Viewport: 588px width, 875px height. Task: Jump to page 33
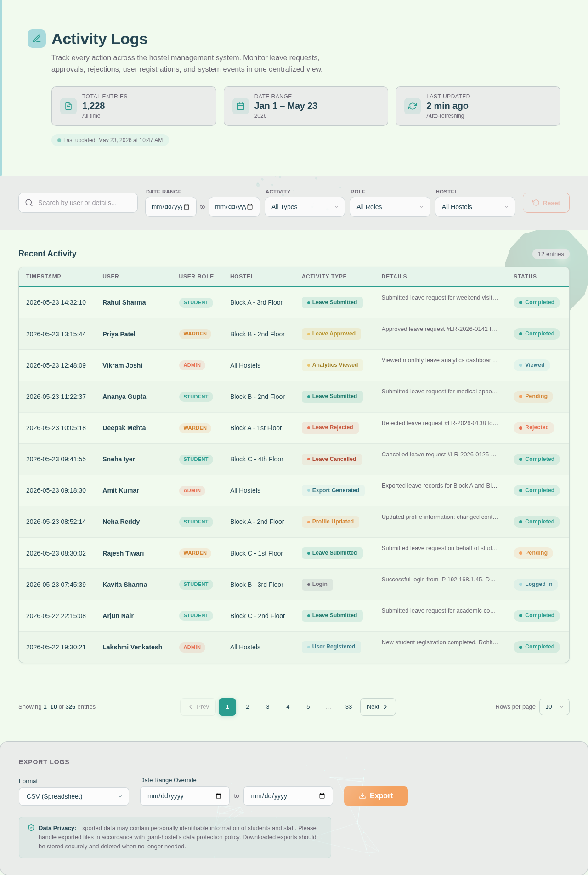tap(349, 707)
